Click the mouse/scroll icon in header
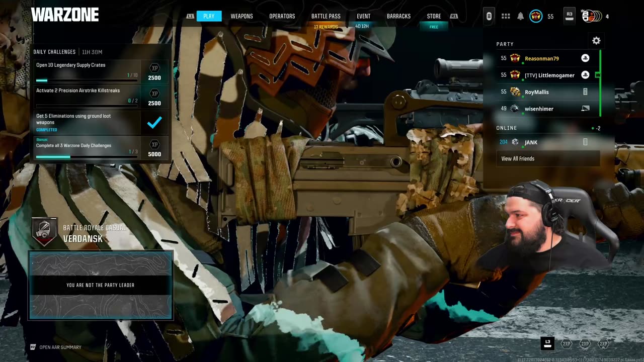 pos(489,16)
